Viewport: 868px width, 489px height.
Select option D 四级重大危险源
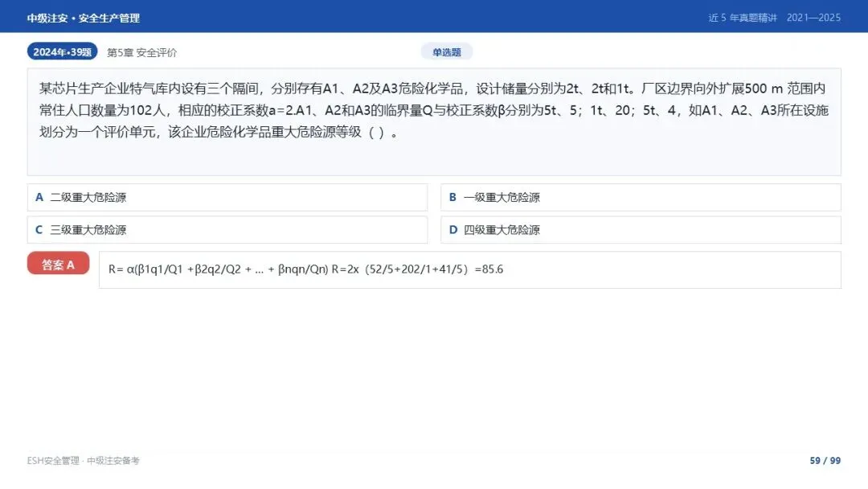641,230
